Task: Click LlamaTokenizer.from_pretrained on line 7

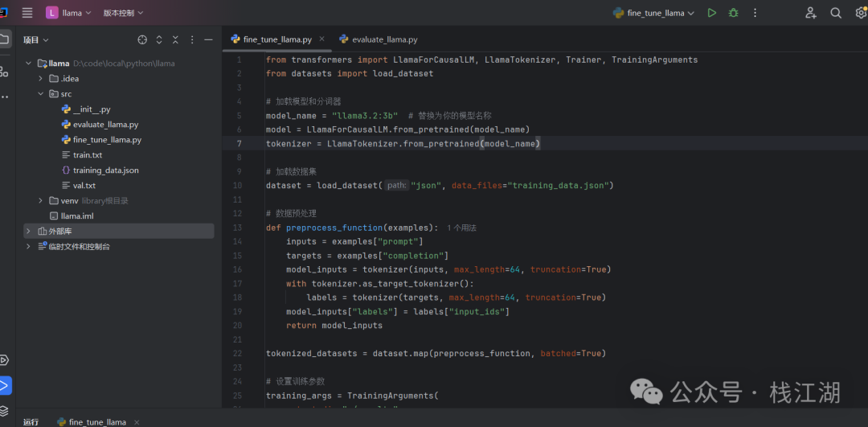Action: pyautogui.click(x=403, y=143)
